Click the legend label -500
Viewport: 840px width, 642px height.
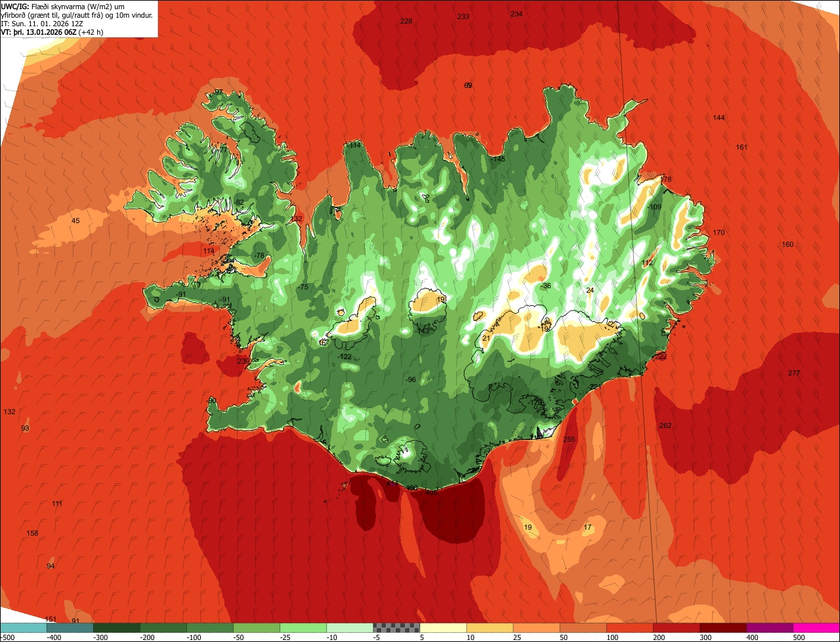pos(7,637)
